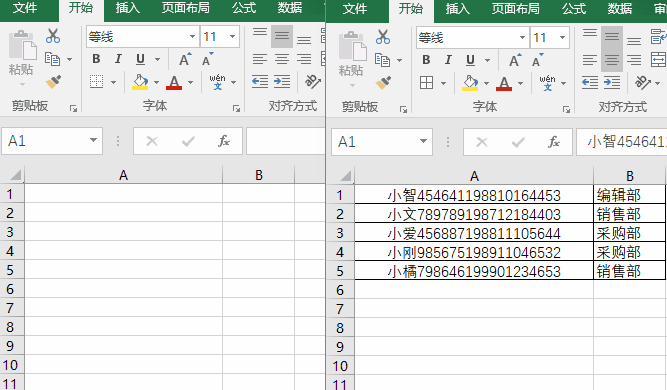Click the borders icon in left window
The width and height of the screenshot is (667, 390).
[97, 81]
